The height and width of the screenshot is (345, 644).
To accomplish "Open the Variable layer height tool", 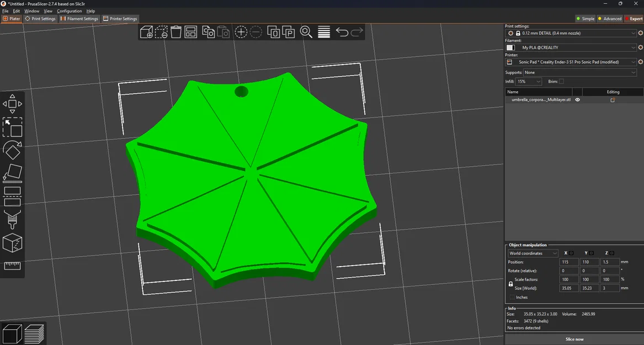I will 323,32.
